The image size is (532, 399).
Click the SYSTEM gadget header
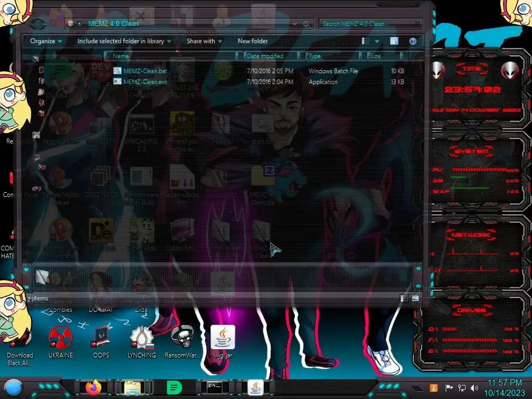(x=471, y=151)
